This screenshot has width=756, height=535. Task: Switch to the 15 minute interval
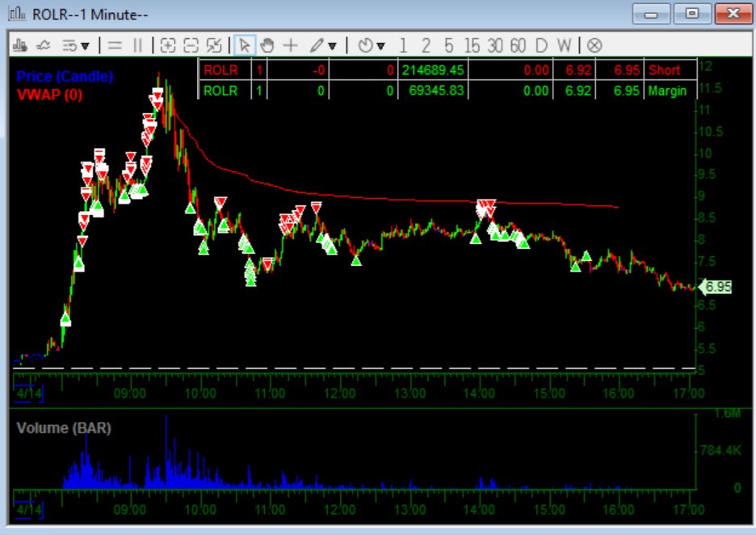[x=472, y=46]
